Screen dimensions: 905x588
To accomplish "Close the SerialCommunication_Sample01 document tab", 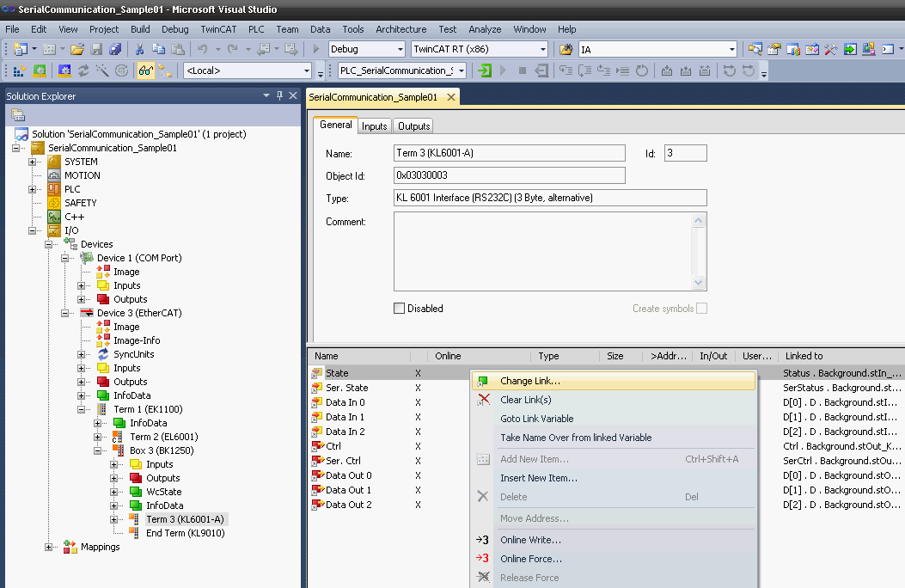I will click(x=450, y=97).
